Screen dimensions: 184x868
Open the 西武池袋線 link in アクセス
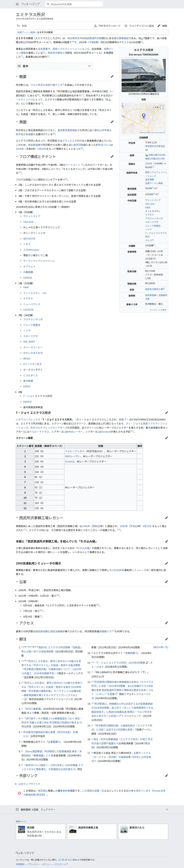(x=57, y=631)
